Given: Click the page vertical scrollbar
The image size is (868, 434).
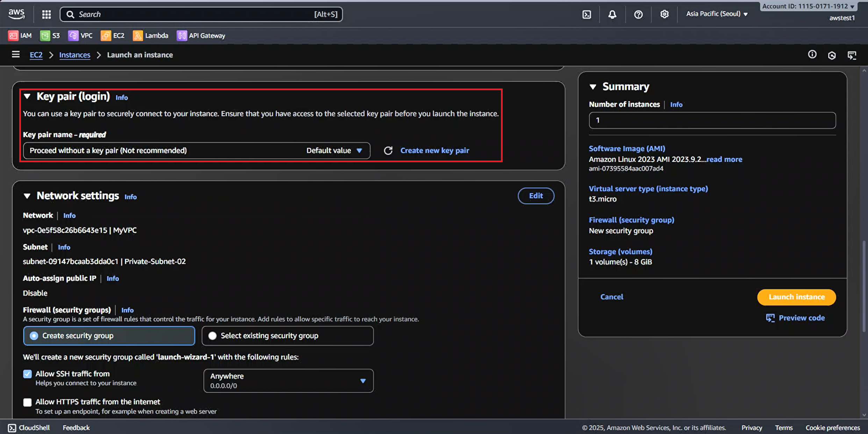Looking at the screenshot, I should click(864, 287).
